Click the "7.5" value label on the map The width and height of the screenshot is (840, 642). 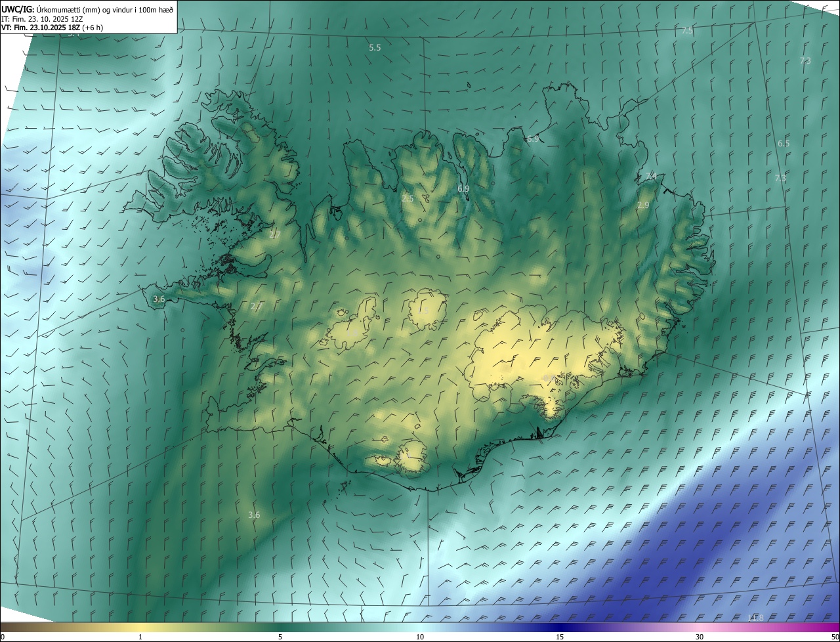coord(687,31)
